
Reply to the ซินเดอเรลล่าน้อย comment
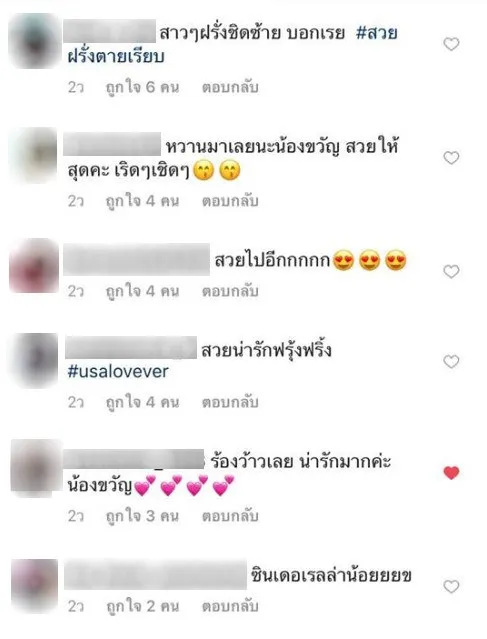pyautogui.click(x=230, y=606)
